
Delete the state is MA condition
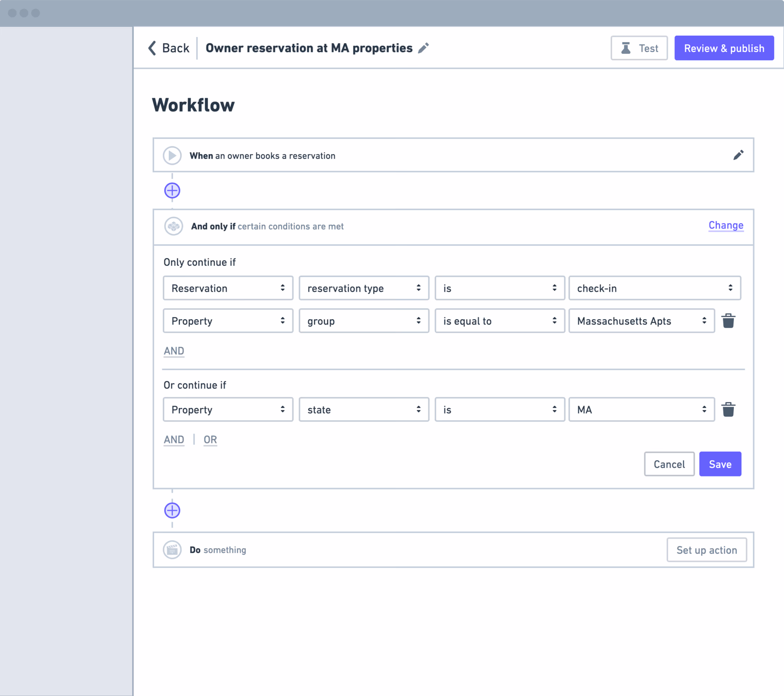[728, 410]
